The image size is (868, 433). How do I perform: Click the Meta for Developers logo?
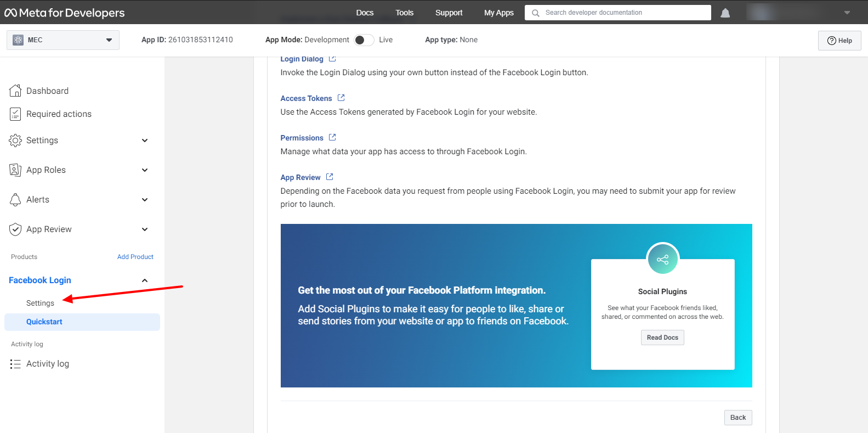click(x=65, y=13)
